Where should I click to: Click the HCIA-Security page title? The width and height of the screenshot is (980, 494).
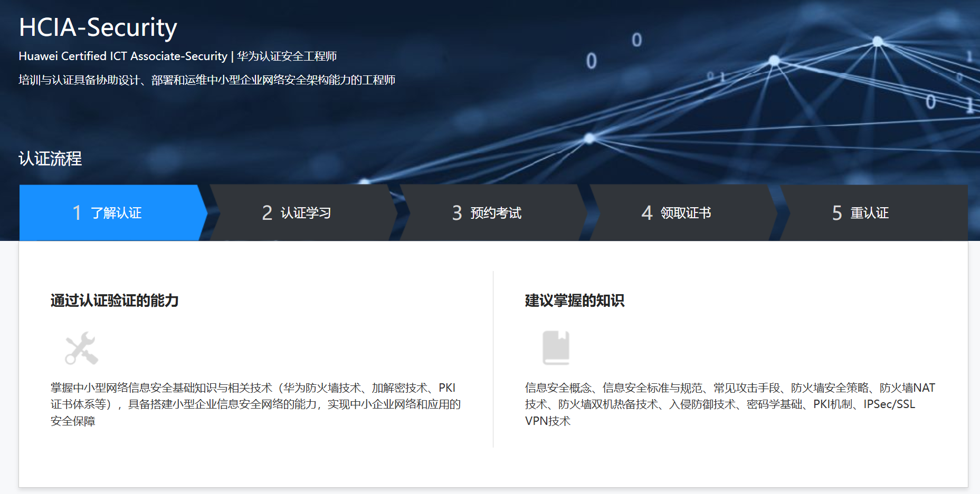click(x=98, y=27)
